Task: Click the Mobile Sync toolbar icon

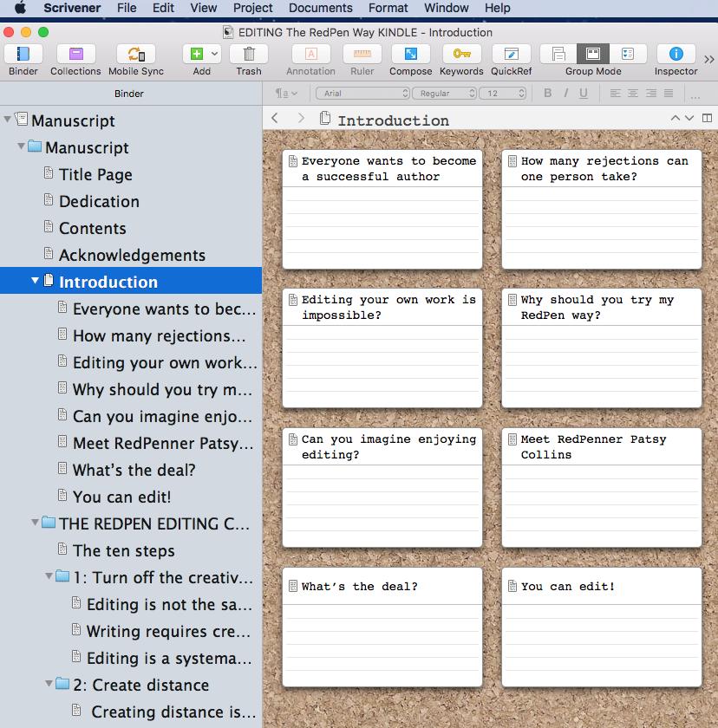Action: (x=136, y=55)
